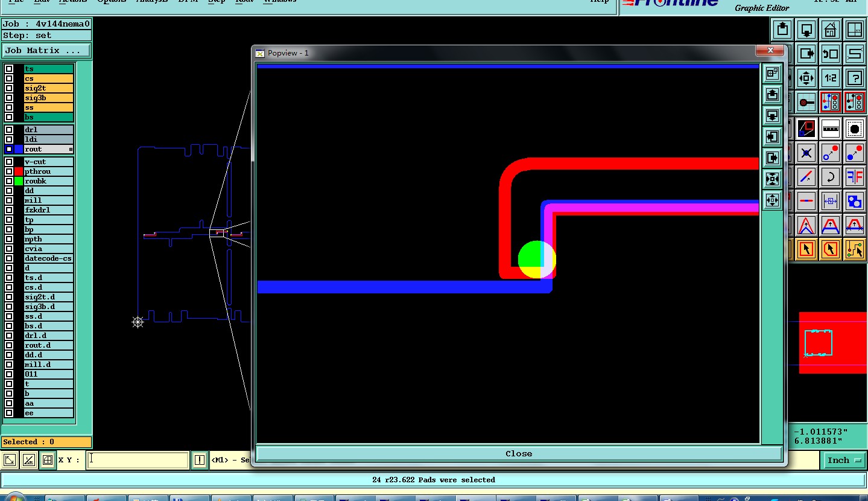Open the XY grid window icon

coord(855,29)
